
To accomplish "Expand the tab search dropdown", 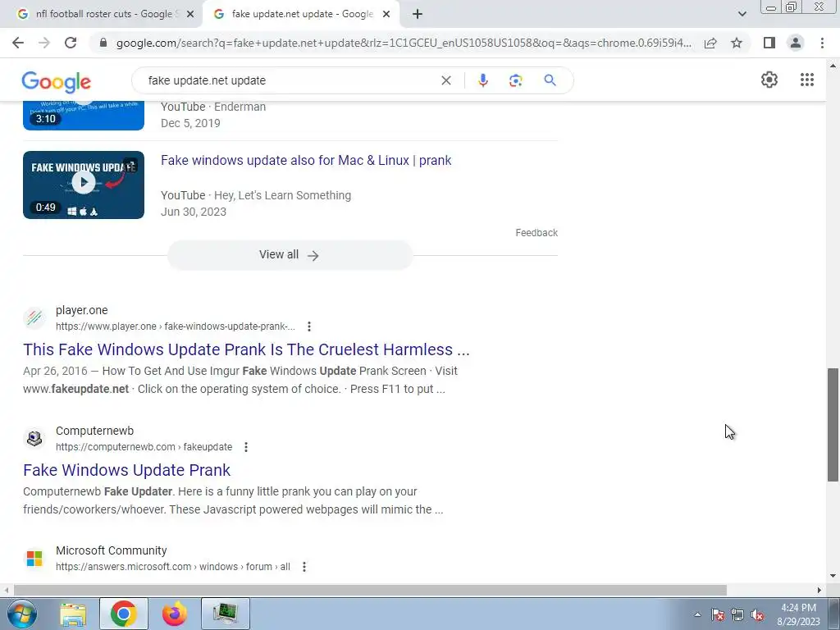I will click(x=742, y=15).
